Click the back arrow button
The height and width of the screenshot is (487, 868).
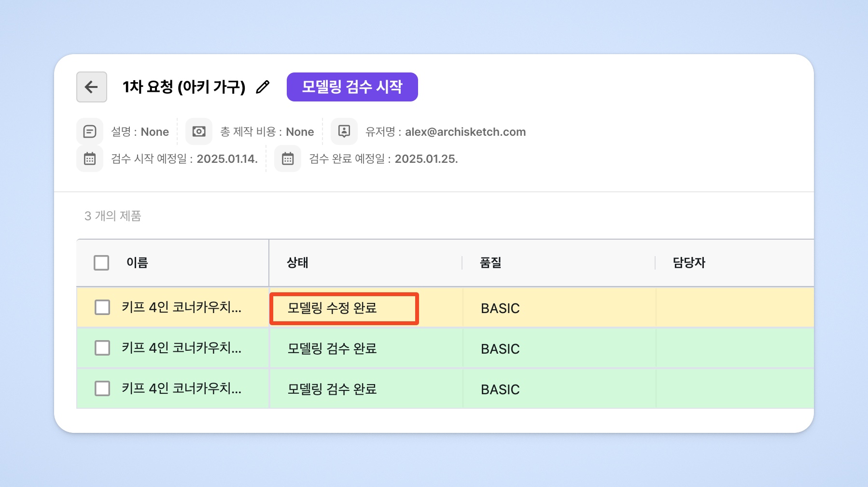coord(91,87)
